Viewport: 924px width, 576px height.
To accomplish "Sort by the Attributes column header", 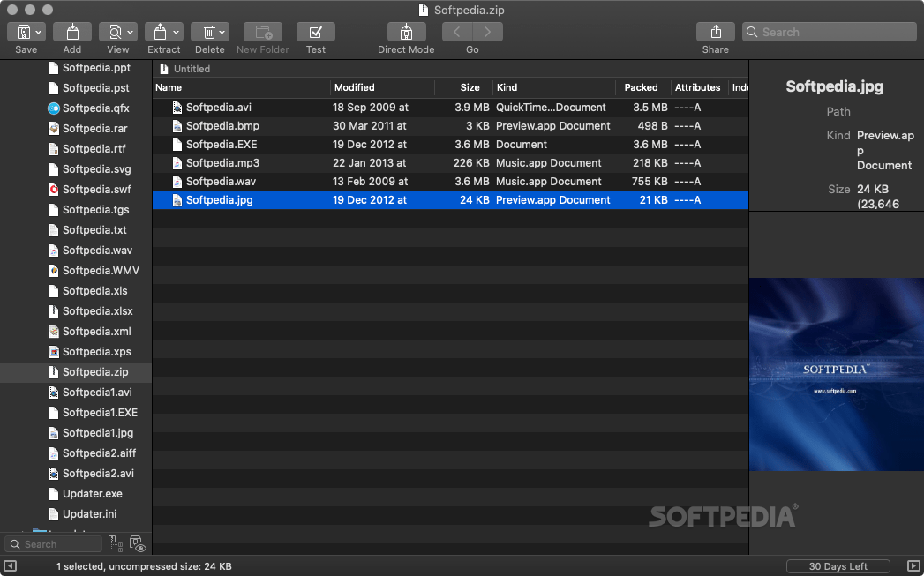I will tap(700, 87).
